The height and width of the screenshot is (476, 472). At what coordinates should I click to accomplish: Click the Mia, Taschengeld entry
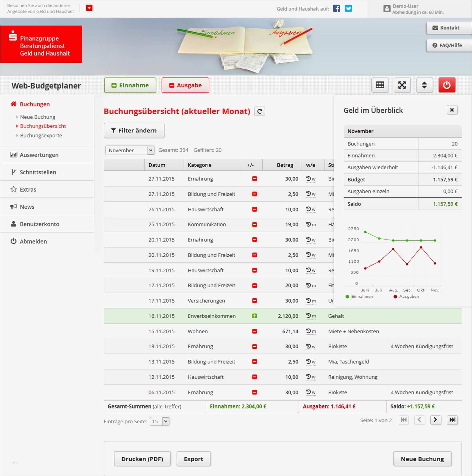(x=349, y=362)
